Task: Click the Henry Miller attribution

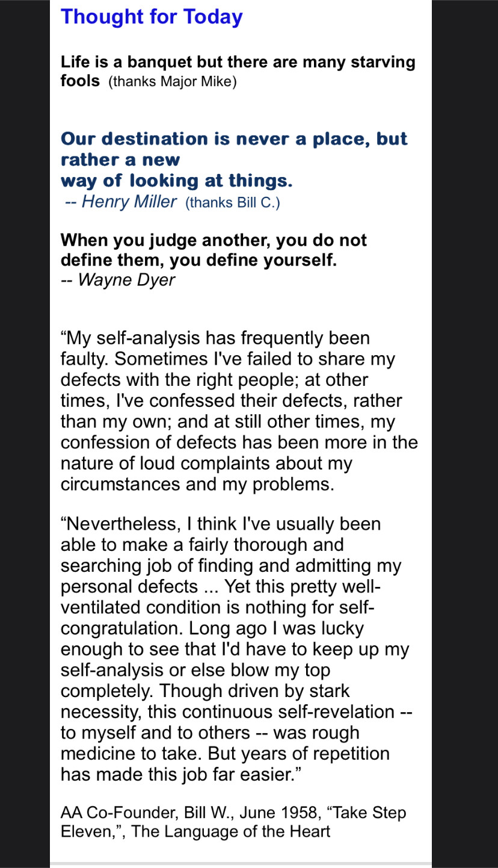Action: pyautogui.click(x=129, y=201)
